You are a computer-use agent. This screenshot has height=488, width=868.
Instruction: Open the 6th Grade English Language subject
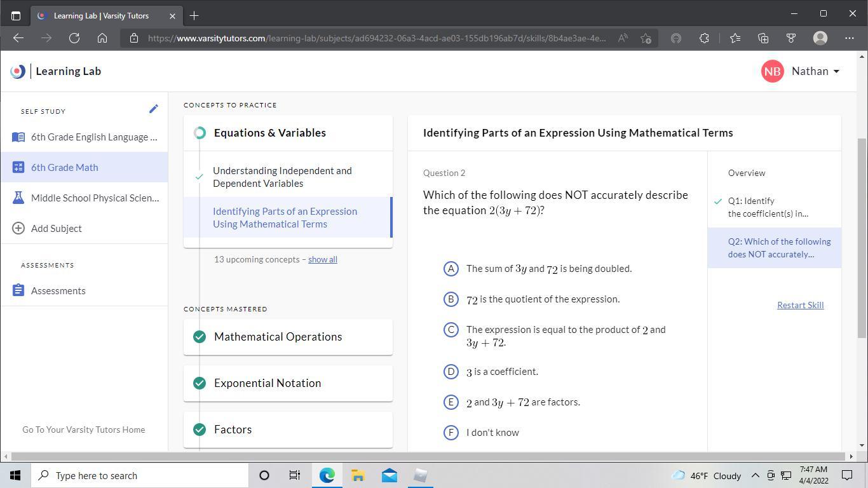pos(93,137)
